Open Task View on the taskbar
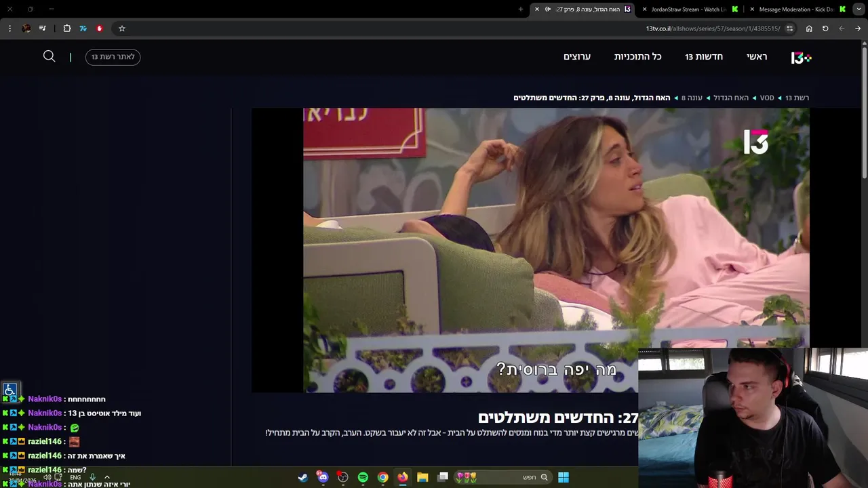Image resolution: width=868 pixels, height=488 pixels. click(443, 477)
